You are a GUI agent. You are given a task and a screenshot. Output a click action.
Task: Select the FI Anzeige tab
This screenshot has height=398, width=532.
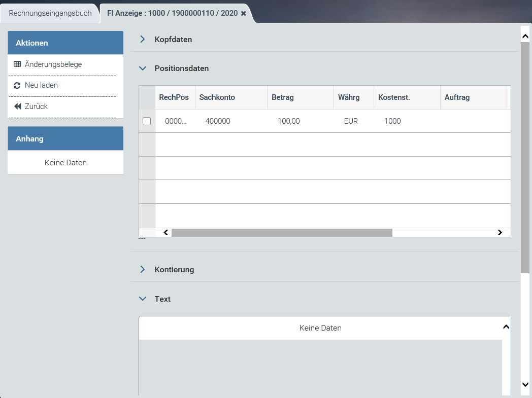172,14
